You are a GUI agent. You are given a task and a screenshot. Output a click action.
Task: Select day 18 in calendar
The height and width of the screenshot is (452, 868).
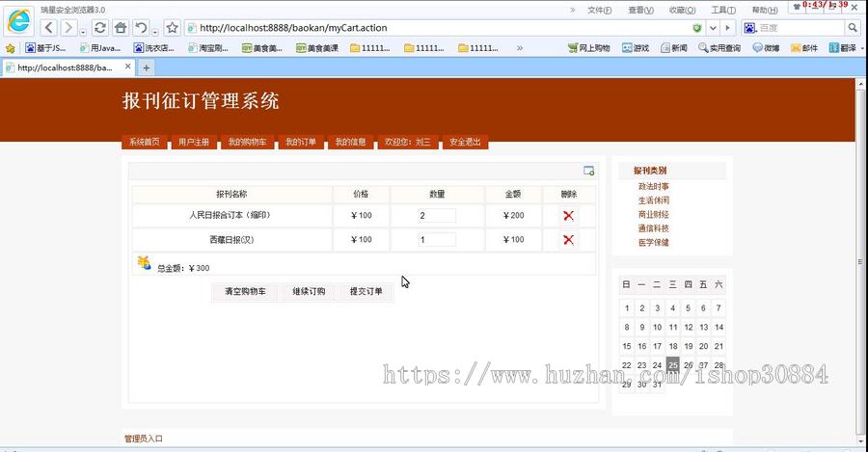(x=672, y=346)
